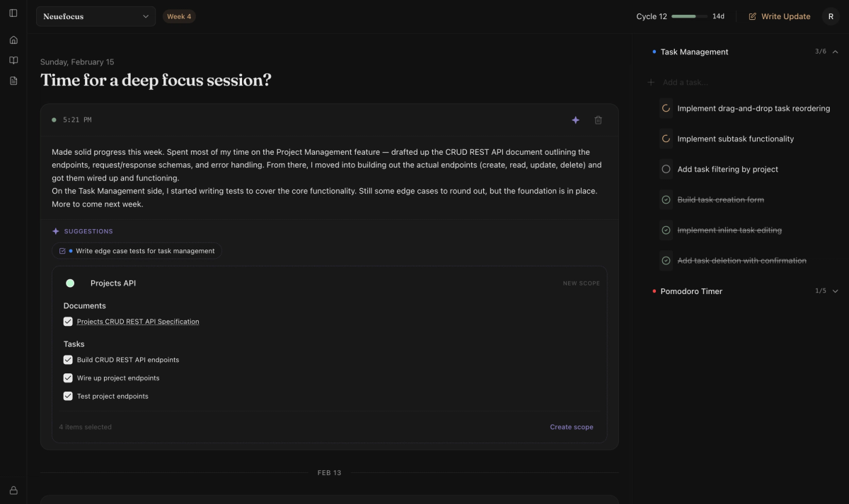Mark Add task filtering by project complete

(665, 169)
